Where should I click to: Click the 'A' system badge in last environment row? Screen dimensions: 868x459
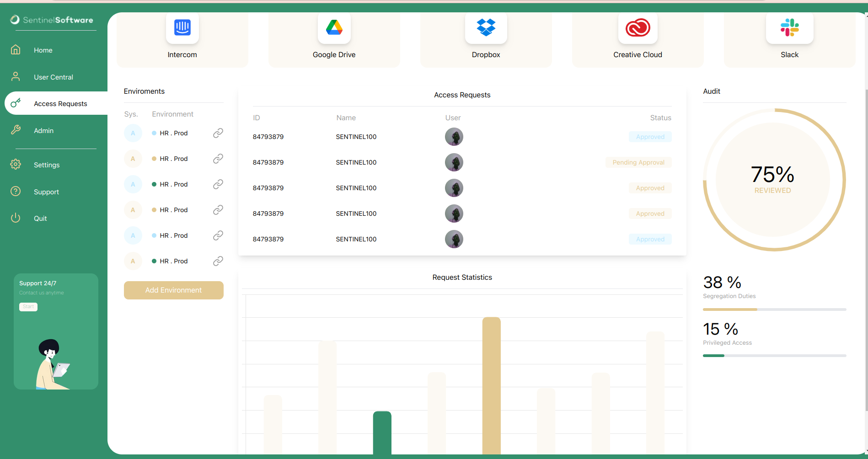click(133, 261)
